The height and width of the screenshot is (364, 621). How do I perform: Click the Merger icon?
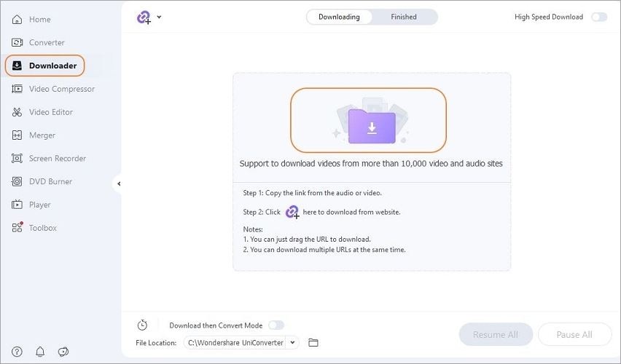(17, 135)
